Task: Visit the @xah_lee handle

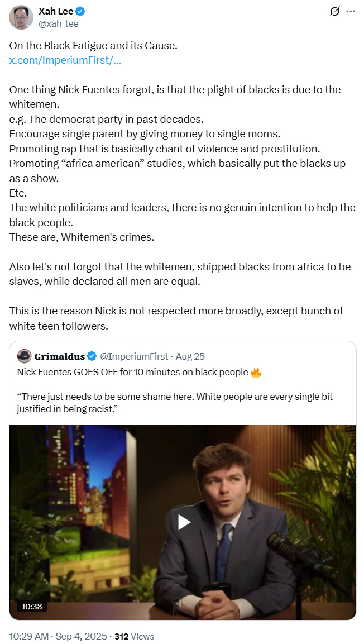Action: 58,24
